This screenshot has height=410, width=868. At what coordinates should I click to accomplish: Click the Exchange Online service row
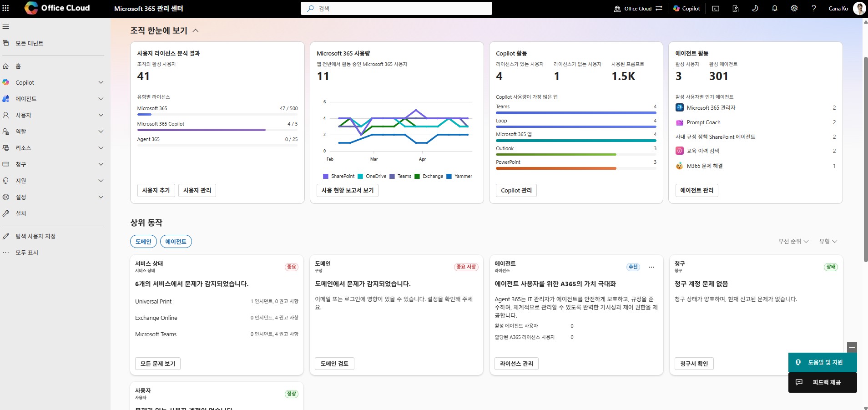(217, 318)
